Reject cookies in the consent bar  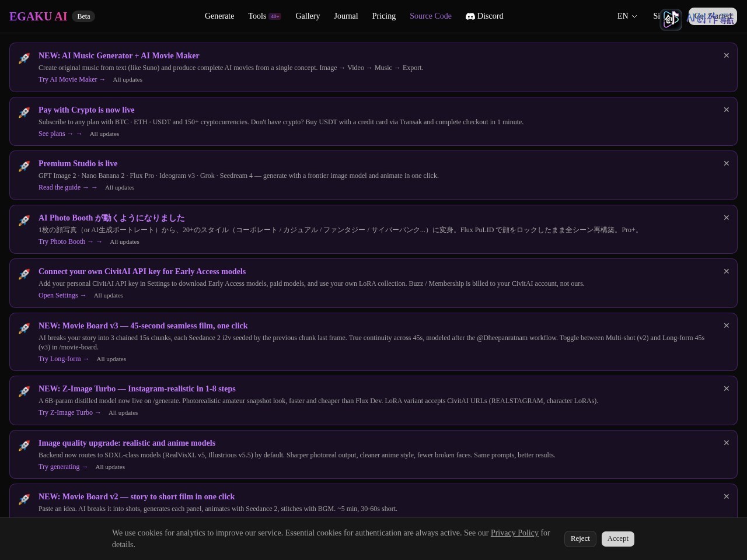pos(580,539)
